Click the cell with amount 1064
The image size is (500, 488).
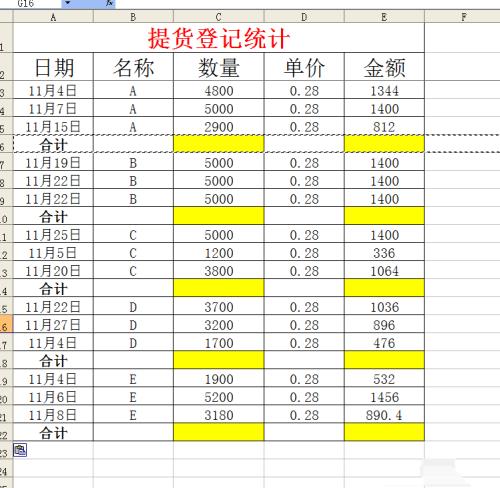click(x=384, y=270)
